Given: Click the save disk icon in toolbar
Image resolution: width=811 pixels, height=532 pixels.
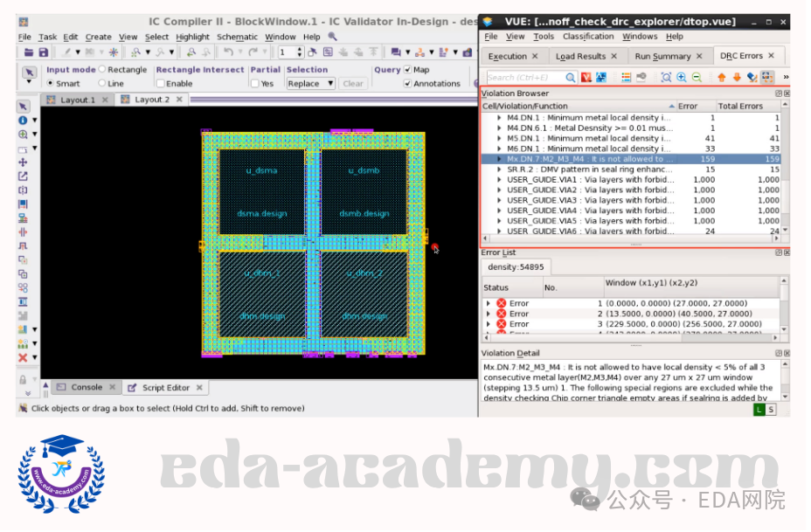Looking at the screenshot, I should pos(44,52).
